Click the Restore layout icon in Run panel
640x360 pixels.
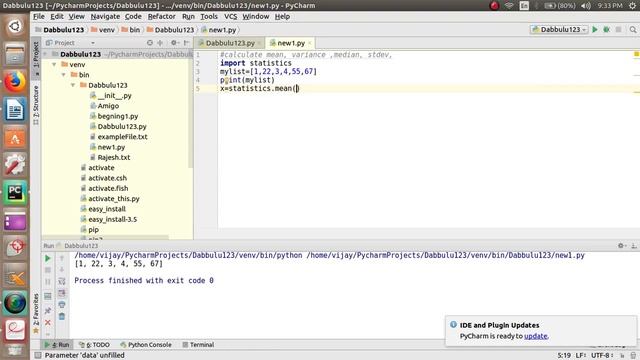coord(48,296)
